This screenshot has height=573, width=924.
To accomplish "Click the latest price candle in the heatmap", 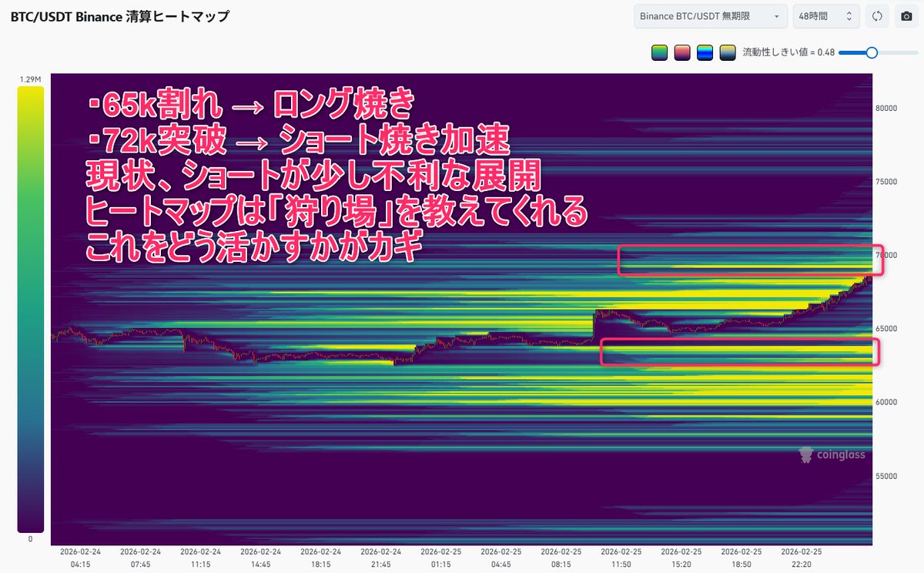I will click(x=871, y=276).
